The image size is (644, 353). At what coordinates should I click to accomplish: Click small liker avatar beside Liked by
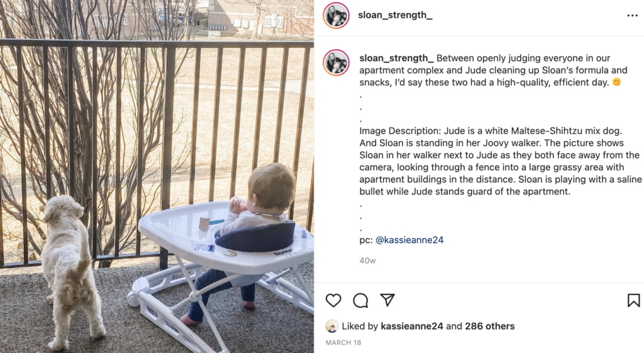tap(332, 327)
